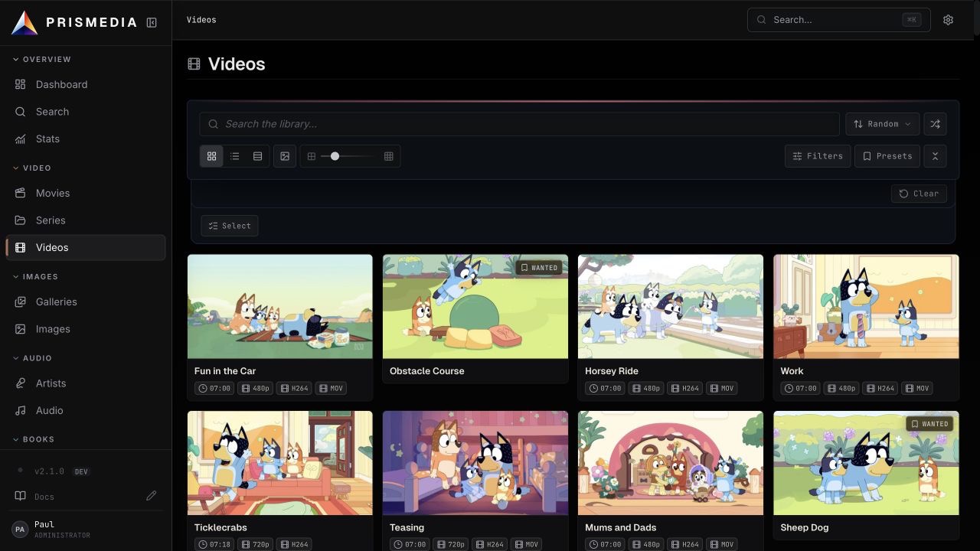The image size is (980, 551).
Task: Open Teasing video thumbnail
Action: tap(475, 463)
